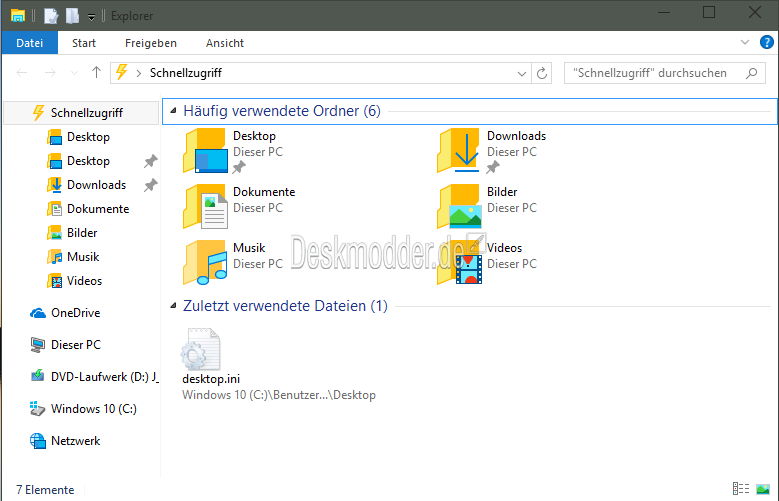The height and width of the screenshot is (501, 779).
Task: Open Netzwerk in the navigation pane
Action: pos(76,441)
